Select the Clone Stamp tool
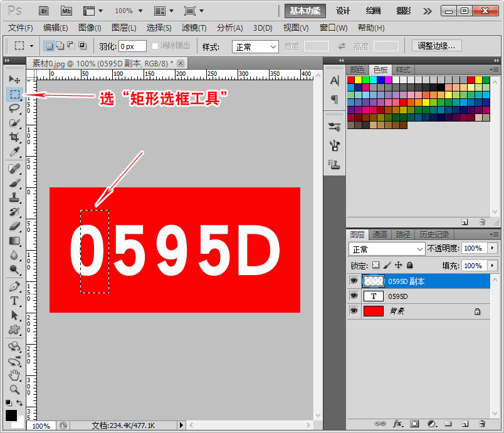 click(x=14, y=197)
